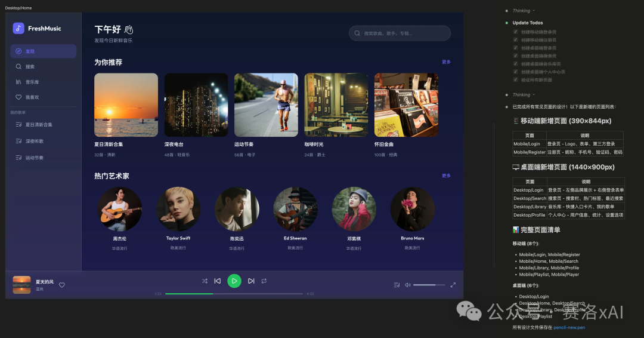Toggle repeat mode in the player bar
Screen dimensions: 644x338
point(264,281)
